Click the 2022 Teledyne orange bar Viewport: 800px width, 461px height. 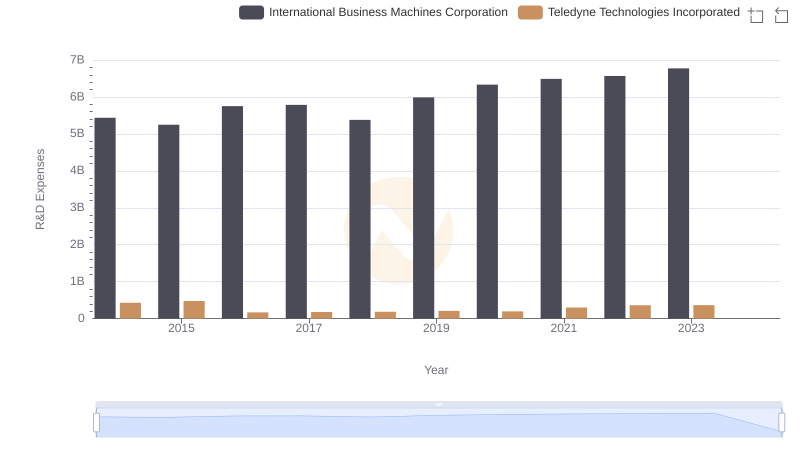pos(640,312)
